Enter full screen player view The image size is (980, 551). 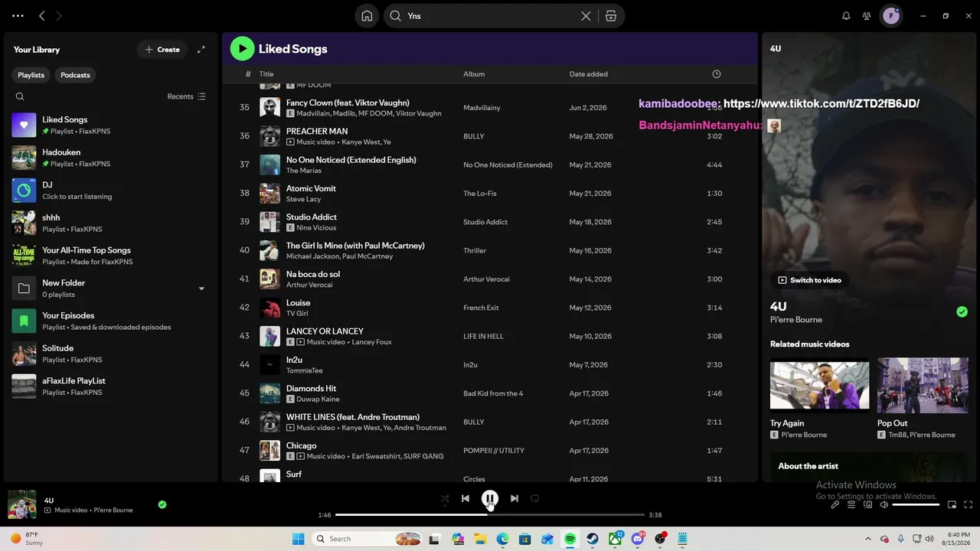(968, 505)
